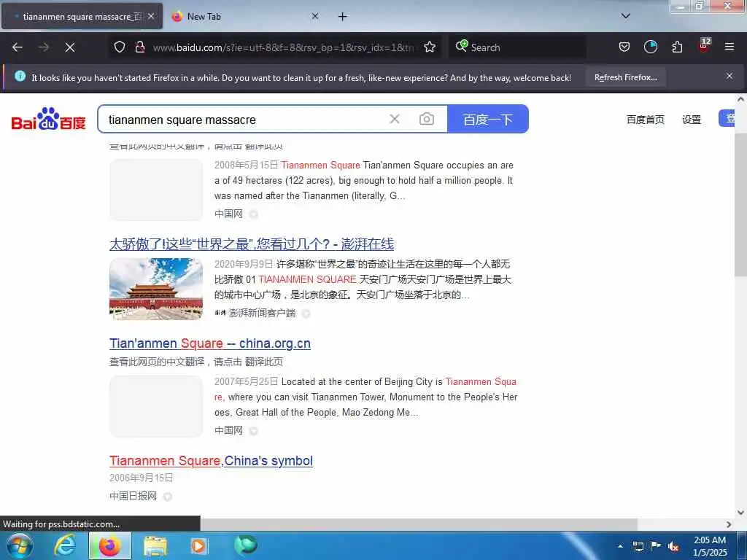747x560 pixels.
Task: Click the Firefox Search box
Action: click(517, 47)
